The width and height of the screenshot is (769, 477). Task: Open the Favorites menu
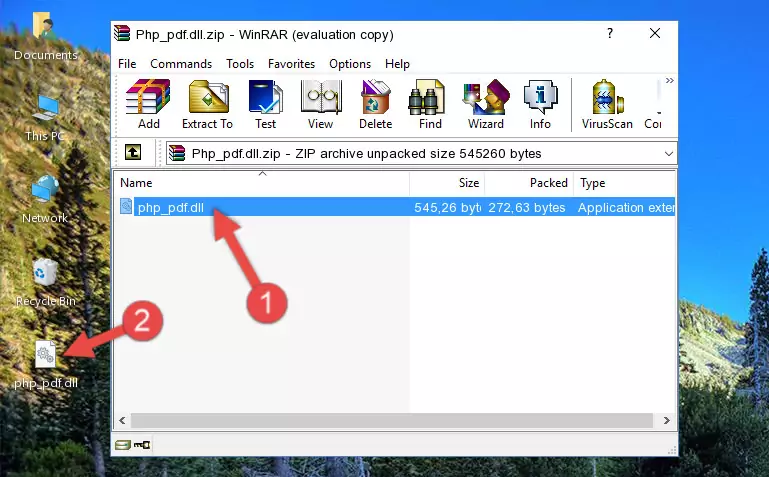point(291,64)
